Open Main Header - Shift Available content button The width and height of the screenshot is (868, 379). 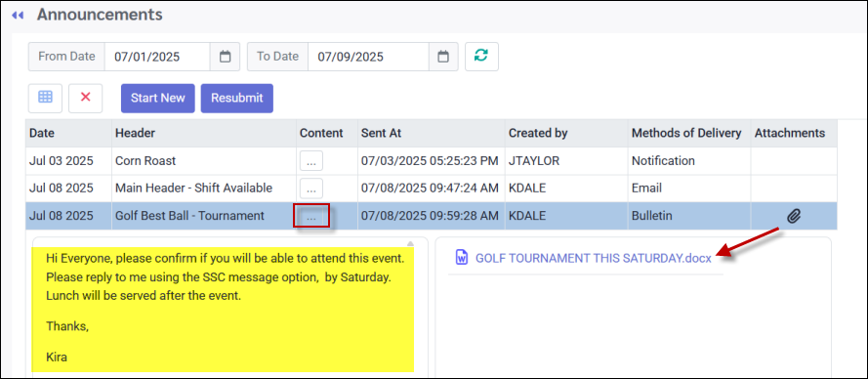(311, 189)
